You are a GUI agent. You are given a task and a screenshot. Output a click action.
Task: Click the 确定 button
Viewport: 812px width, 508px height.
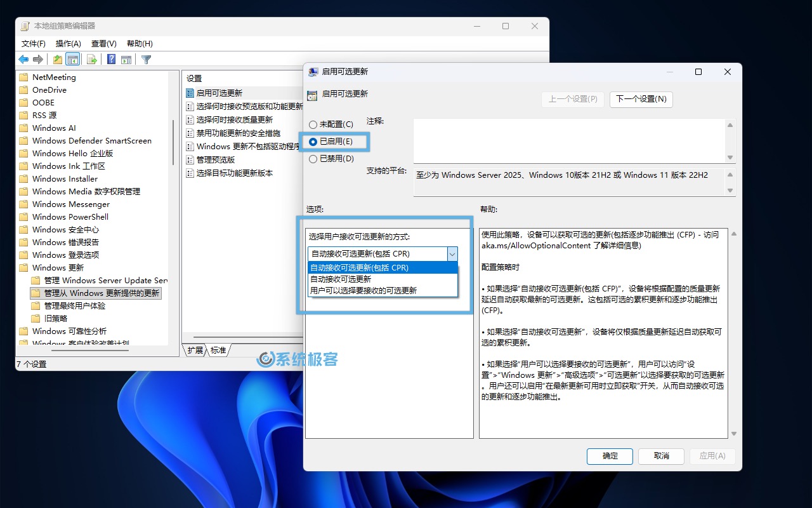[610, 456]
